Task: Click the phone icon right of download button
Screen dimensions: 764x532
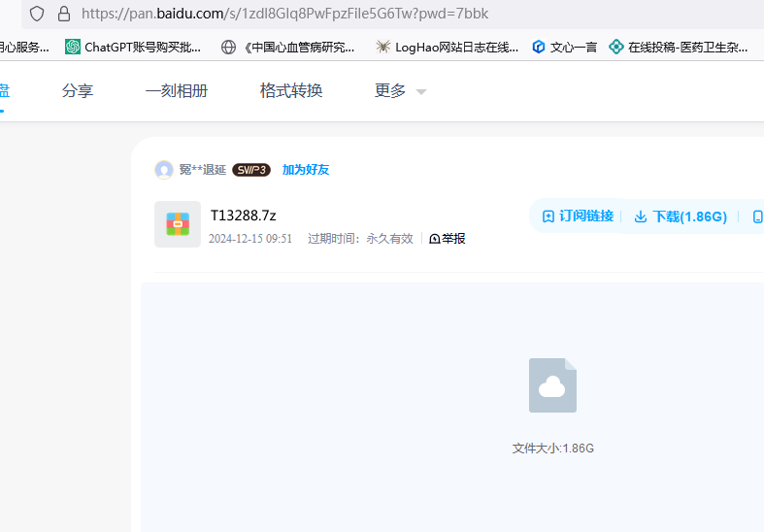Action: click(x=757, y=216)
